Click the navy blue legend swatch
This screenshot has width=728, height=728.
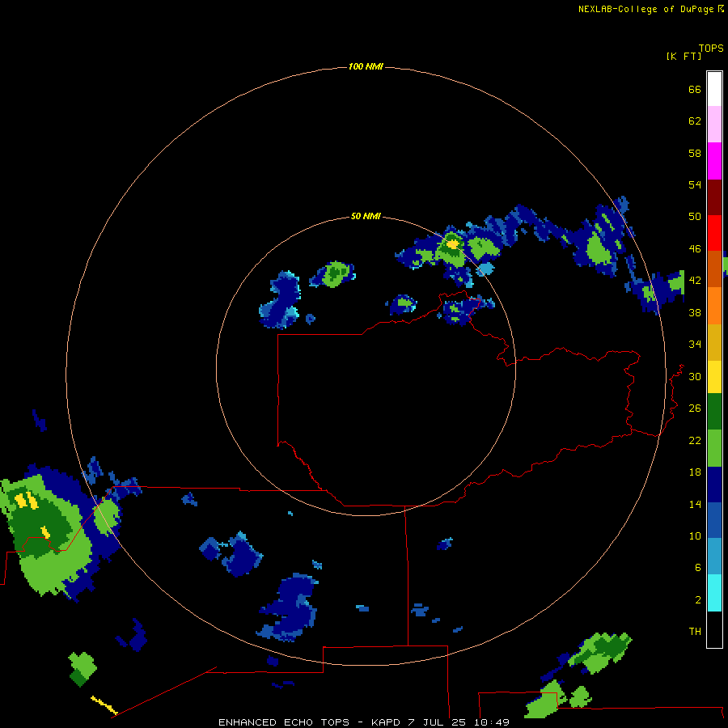pyautogui.click(x=714, y=485)
